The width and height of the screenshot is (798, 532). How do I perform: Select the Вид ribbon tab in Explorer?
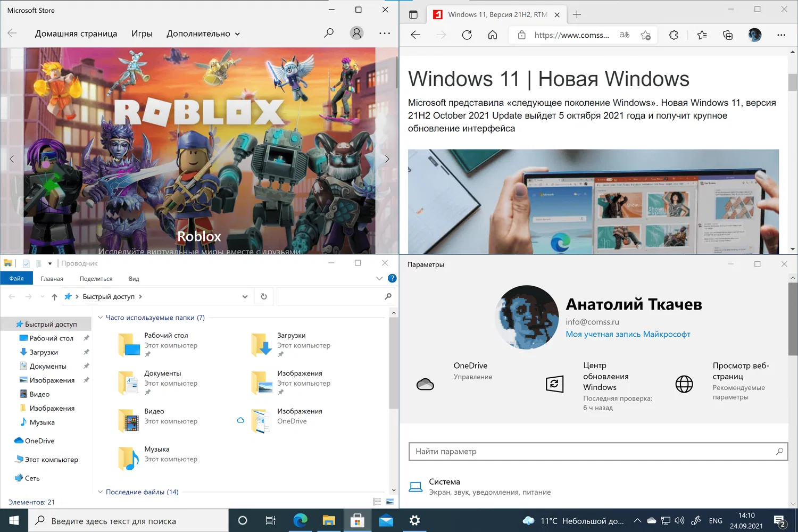tap(134, 279)
